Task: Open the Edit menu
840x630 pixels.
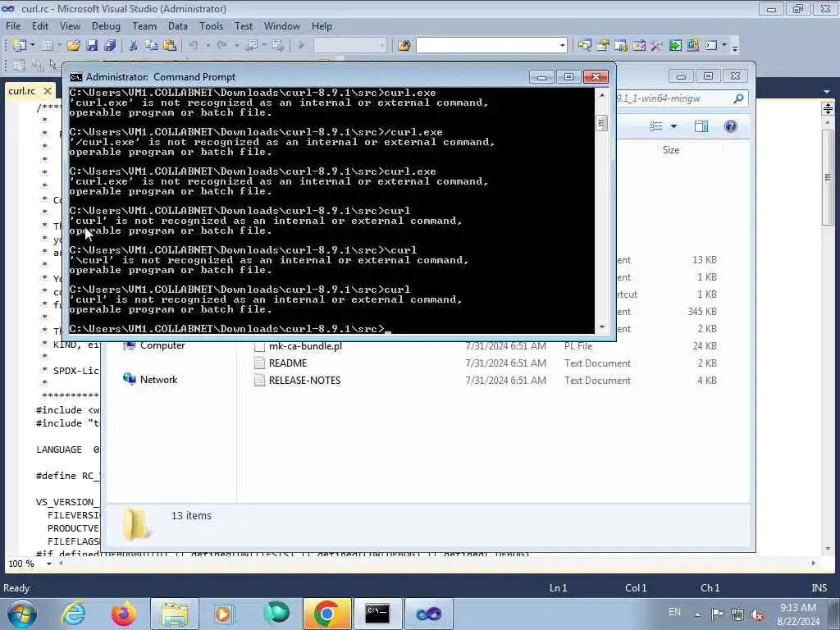Action: (39, 26)
